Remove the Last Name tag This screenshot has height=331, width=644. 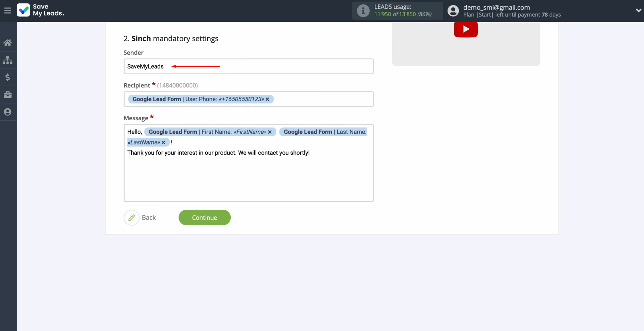coord(163,142)
